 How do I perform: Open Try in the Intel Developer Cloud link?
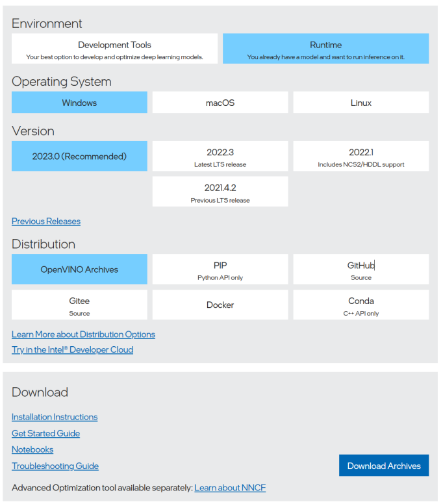(x=72, y=349)
